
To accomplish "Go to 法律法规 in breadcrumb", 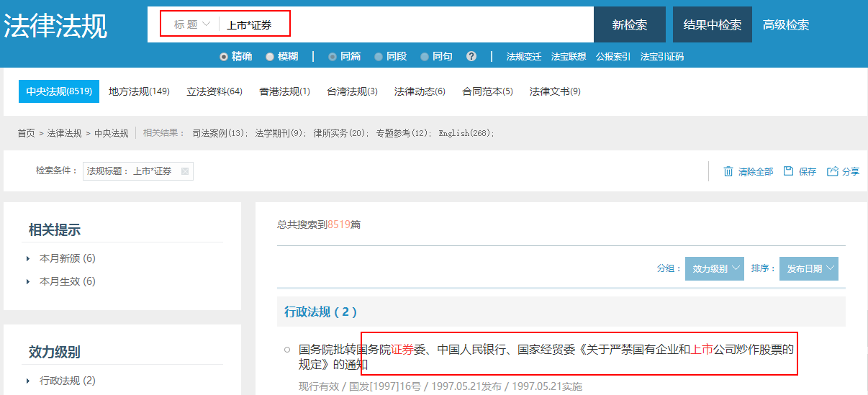I will [65, 133].
